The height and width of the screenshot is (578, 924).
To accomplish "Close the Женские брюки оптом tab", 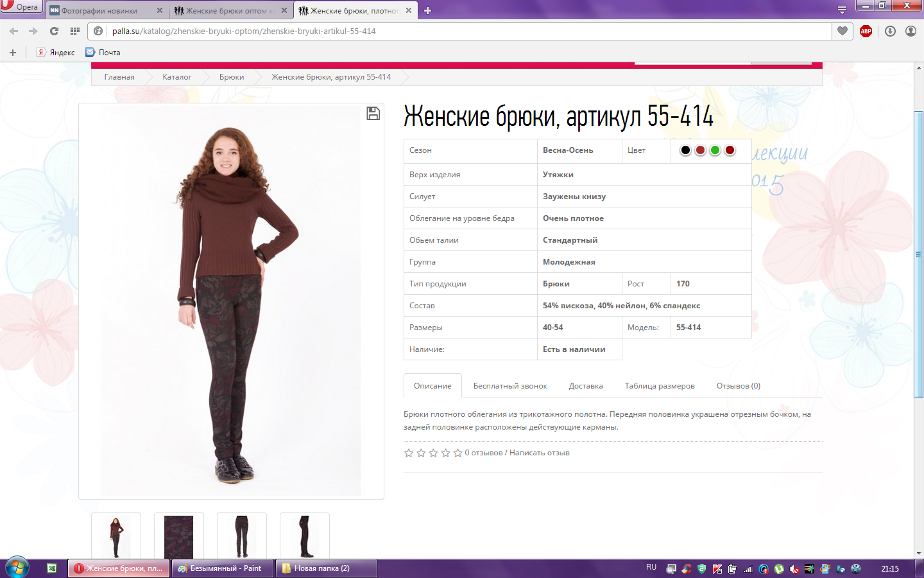I will click(284, 10).
